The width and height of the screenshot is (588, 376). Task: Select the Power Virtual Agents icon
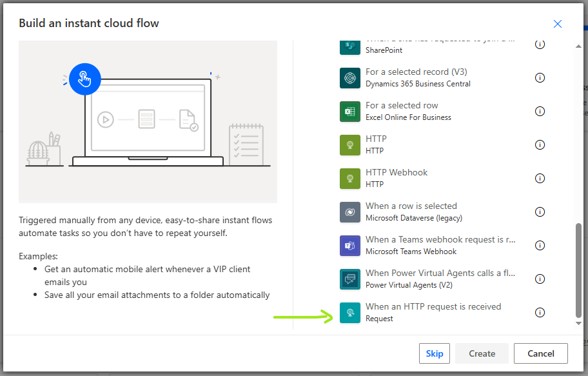[x=350, y=279]
